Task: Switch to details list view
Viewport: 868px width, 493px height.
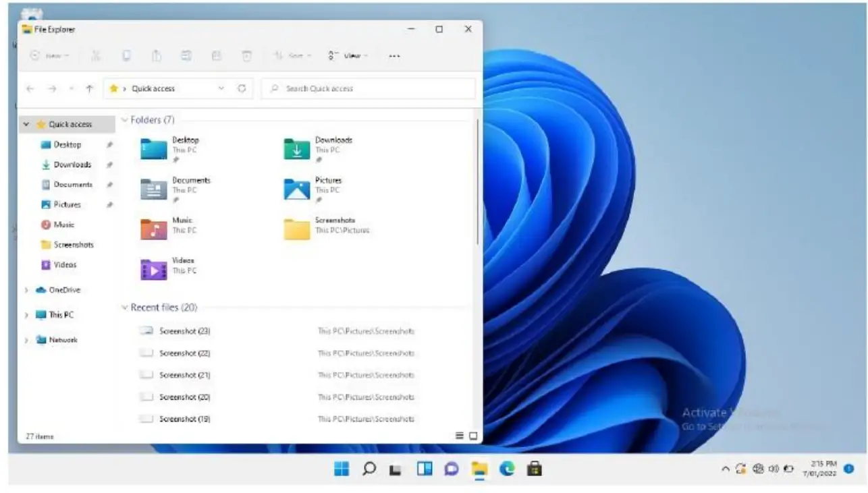Action: coord(460,436)
